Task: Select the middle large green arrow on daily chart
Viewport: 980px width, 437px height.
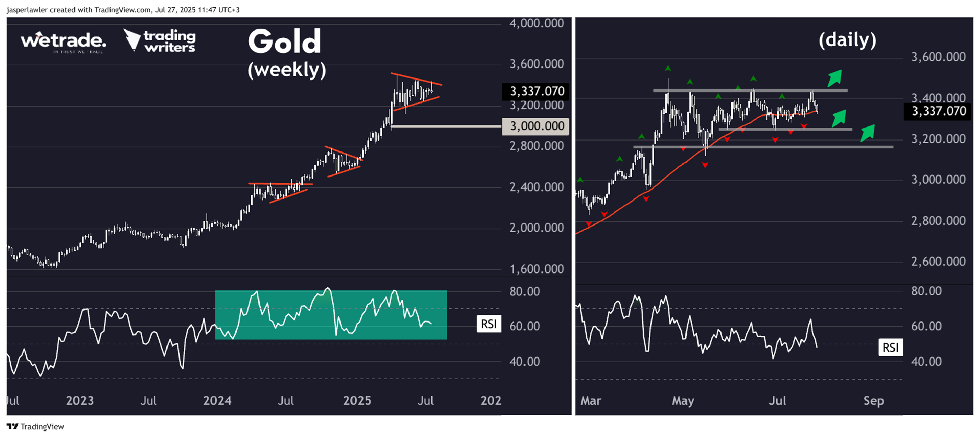Action: coord(839,118)
